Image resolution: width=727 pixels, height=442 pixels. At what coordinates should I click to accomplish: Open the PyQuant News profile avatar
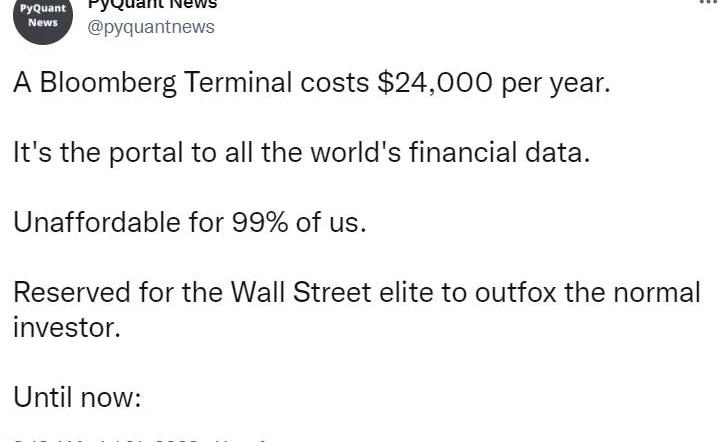tap(43, 17)
